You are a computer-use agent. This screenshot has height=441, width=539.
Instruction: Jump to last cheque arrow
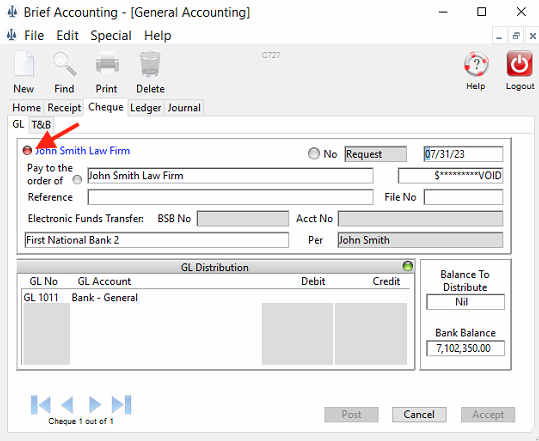tap(121, 405)
